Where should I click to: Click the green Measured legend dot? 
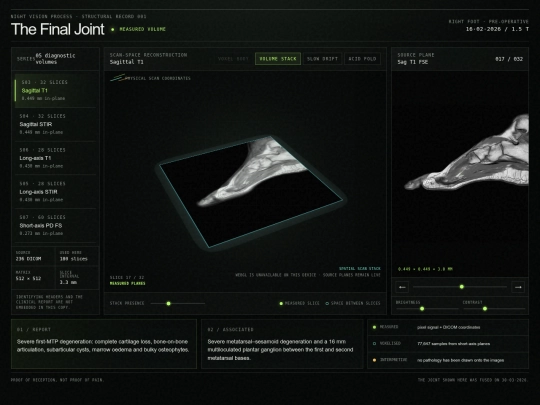(374, 327)
